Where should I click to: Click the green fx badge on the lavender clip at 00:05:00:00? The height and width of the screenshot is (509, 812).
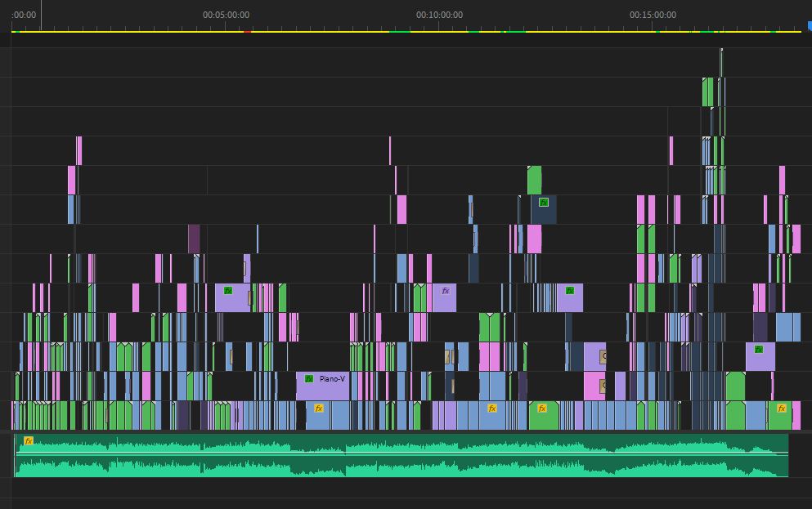pos(228,291)
